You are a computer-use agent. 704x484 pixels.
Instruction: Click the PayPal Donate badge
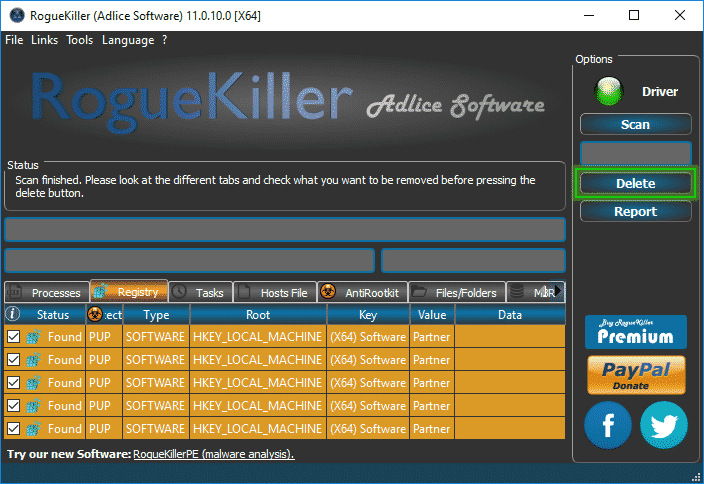coord(636,375)
